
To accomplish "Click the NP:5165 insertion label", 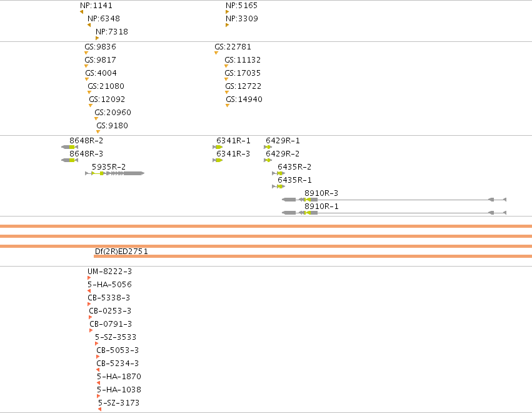I will coord(241,6).
